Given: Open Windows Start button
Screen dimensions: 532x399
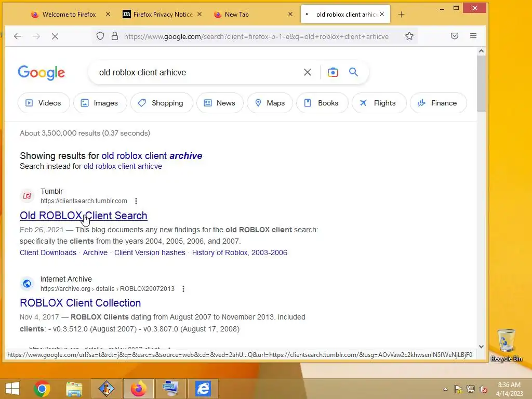Looking at the screenshot, I should click(12, 389).
